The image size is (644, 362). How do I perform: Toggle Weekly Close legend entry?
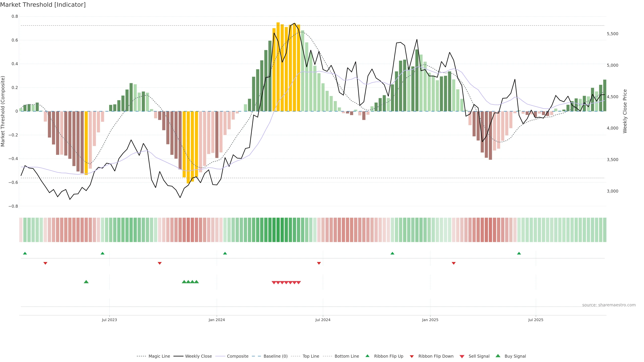(198, 356)
